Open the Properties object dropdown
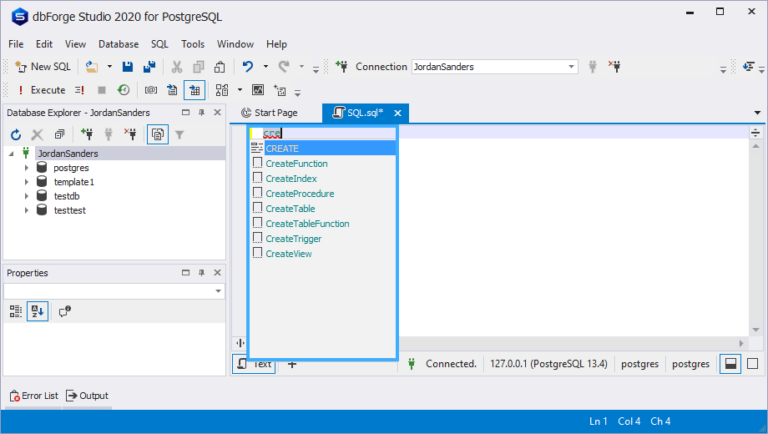This screenshot has width=768, height=434. [x=218, y=291]
